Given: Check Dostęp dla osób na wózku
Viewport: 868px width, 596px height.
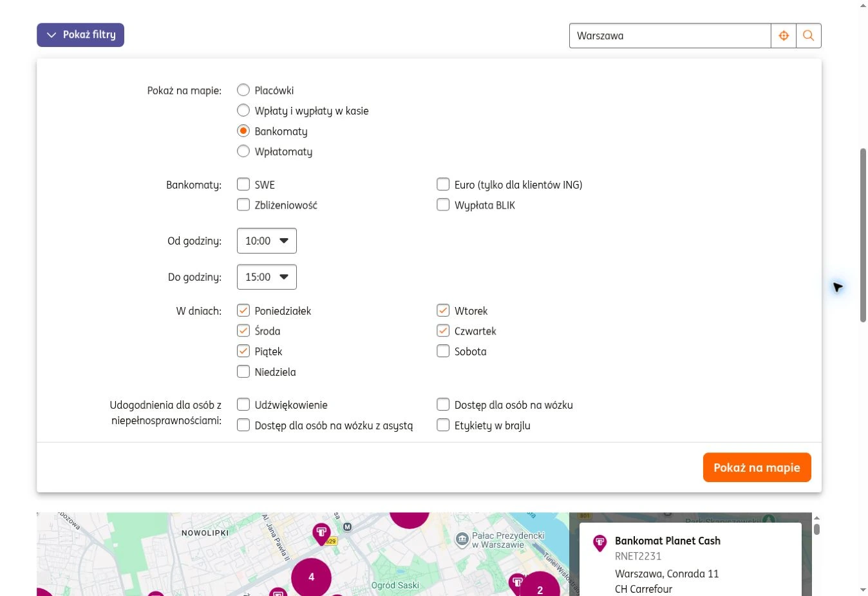Looking at the screenshot, I should click(443, 405).
